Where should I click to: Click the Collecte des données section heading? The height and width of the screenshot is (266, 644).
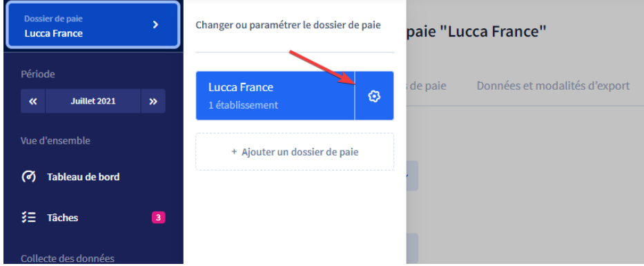[x=68, y=258]
